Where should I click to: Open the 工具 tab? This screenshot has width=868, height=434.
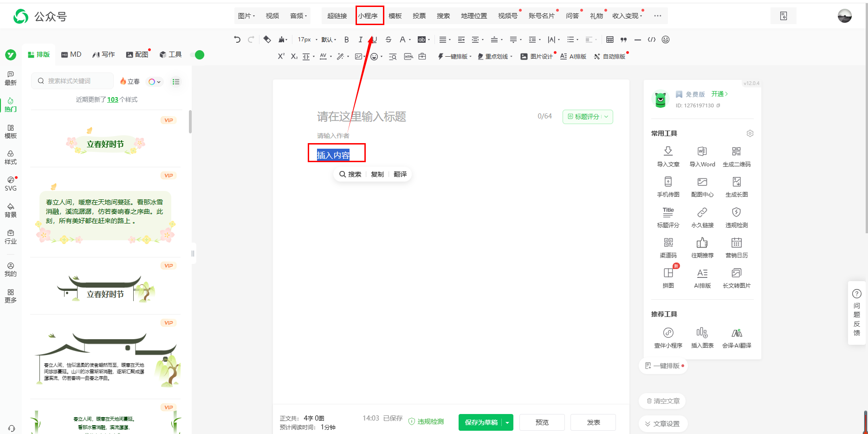[x=171, y=54]
